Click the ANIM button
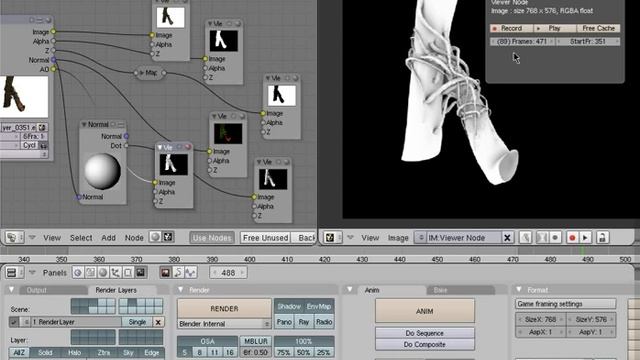 coord(424,311)
